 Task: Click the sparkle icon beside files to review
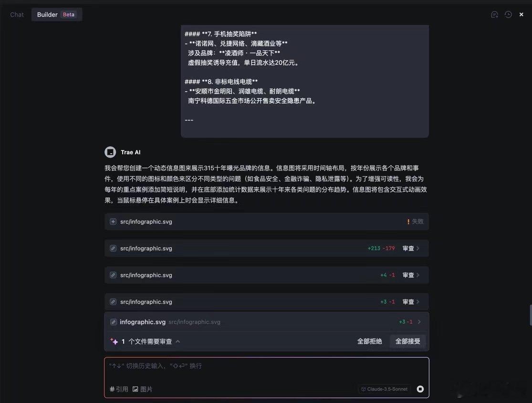click(114, 341)
